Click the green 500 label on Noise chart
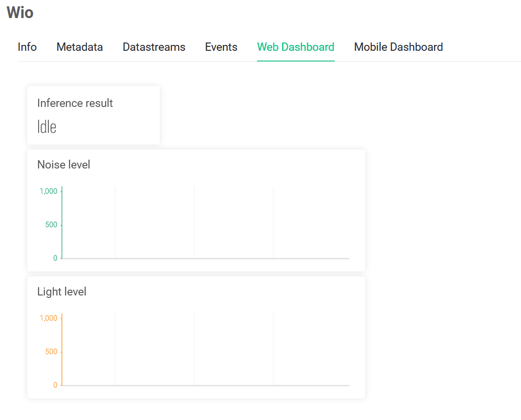This screenshot has height=420, width=521. (51, 225)
